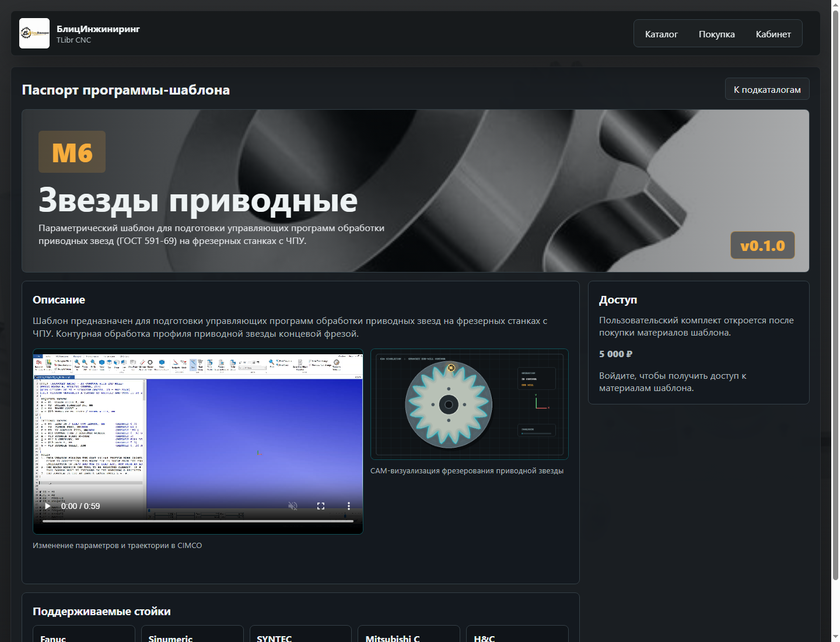Screen dimensions: 840x642
Task: Click the TLibr CNC subtitle
Action: pos(73,40)
